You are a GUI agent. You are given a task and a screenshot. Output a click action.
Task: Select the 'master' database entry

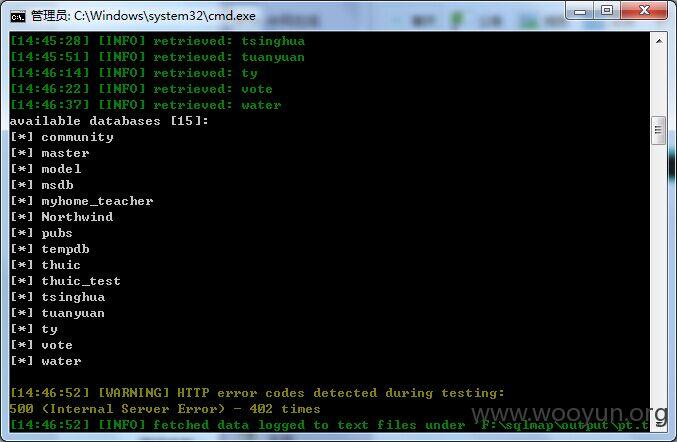(50, 153)
